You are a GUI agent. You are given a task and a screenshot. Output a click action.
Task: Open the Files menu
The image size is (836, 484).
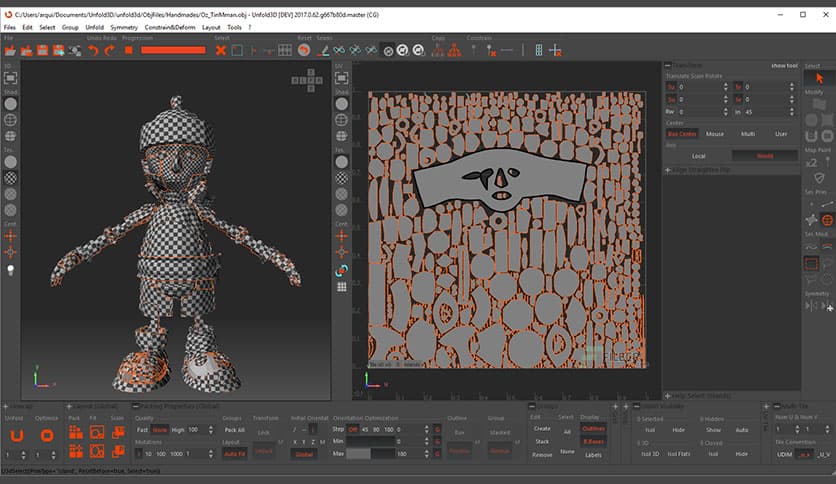click(x=10, y=27)
